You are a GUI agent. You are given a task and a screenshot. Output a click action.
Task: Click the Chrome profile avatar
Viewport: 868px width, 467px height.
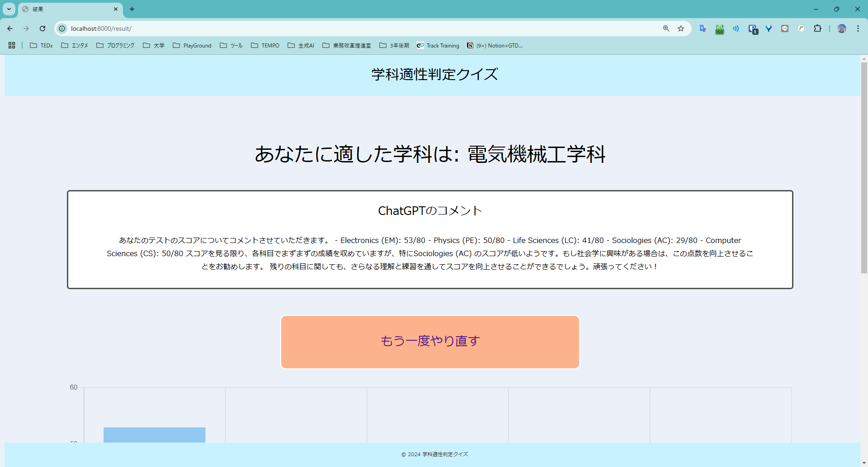pyautogui.click(x=842, y=29)
